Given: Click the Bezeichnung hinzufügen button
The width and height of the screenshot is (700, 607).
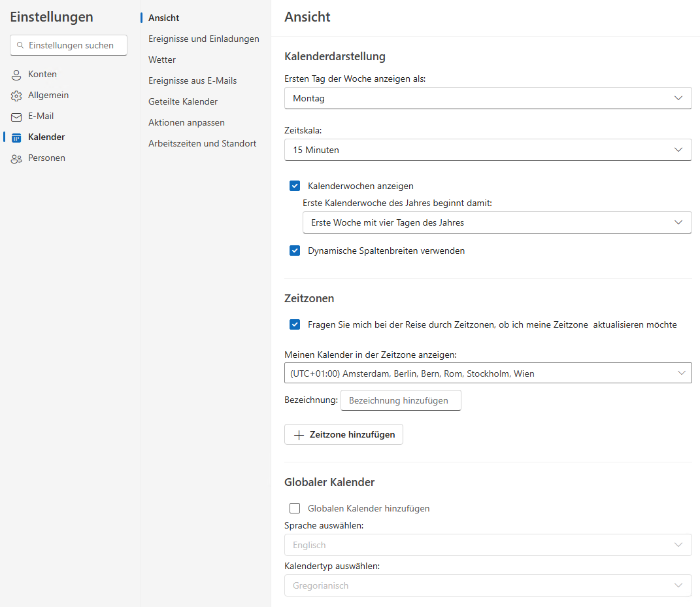Looking at the screenshot, I should pos(401,400).
